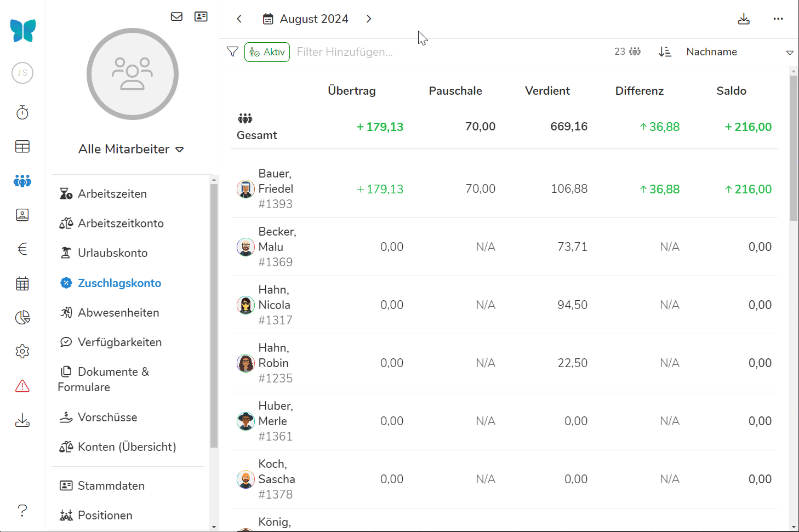Open employee Bauer, Friedel row
The width and height of the screenshot is (799, 532).
click(x=276, y=189)
